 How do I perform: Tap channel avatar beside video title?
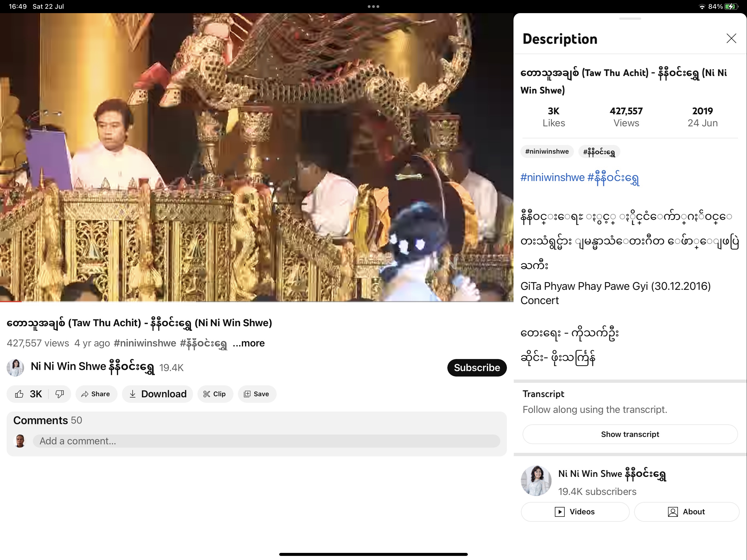click(16, 367)
